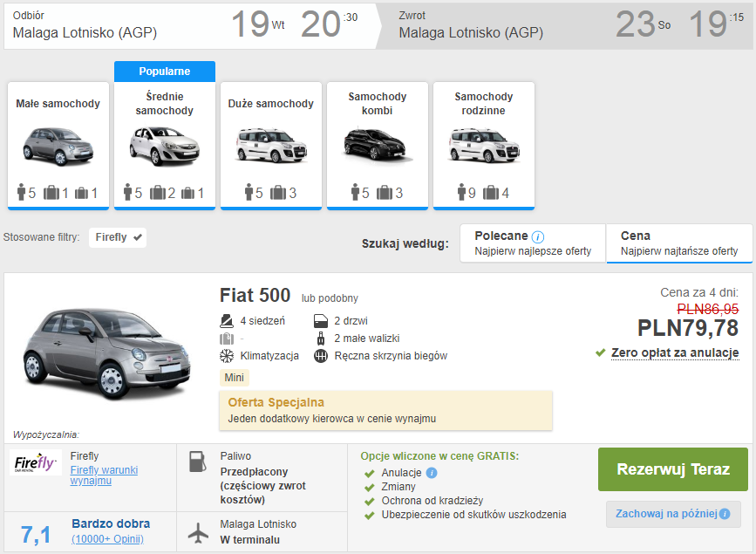This screenshot has width=756, height=554.
Task: Click the air conditioning snowflake icon
Action: coord(227,356)
